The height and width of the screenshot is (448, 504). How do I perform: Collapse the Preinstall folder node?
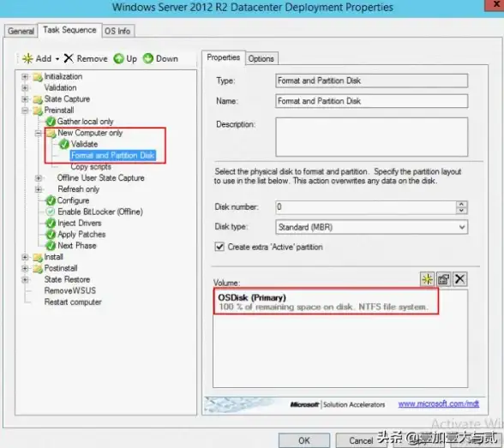coord(25,111)
